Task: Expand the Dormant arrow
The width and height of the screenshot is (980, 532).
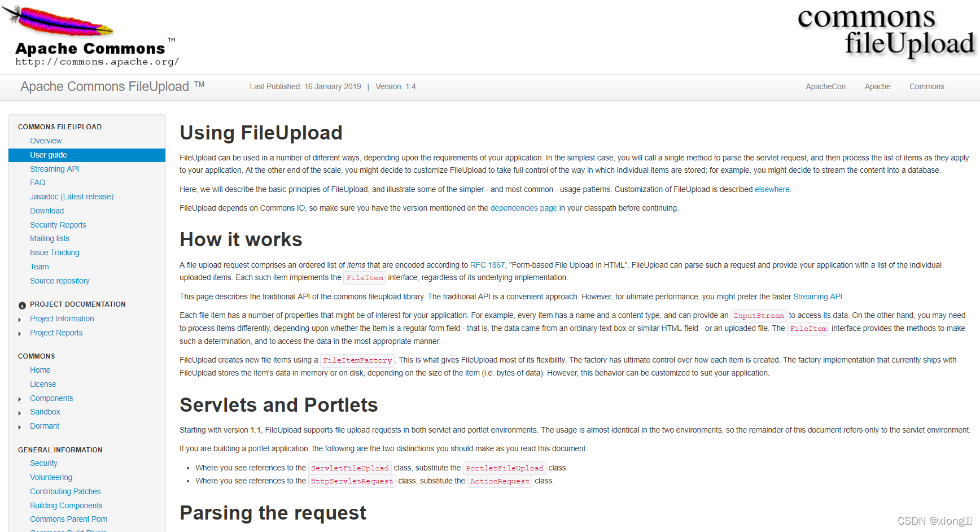Action: pos(20,427)
